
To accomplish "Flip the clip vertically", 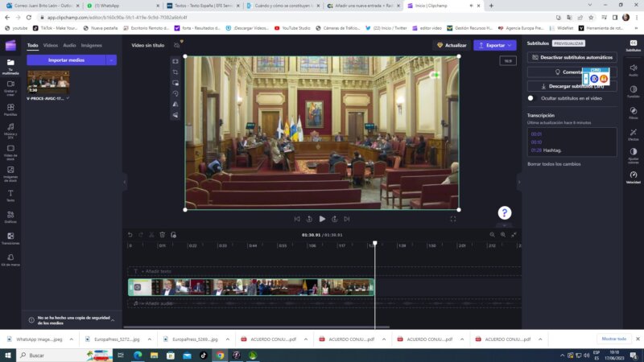I will (x=175, y=115).
